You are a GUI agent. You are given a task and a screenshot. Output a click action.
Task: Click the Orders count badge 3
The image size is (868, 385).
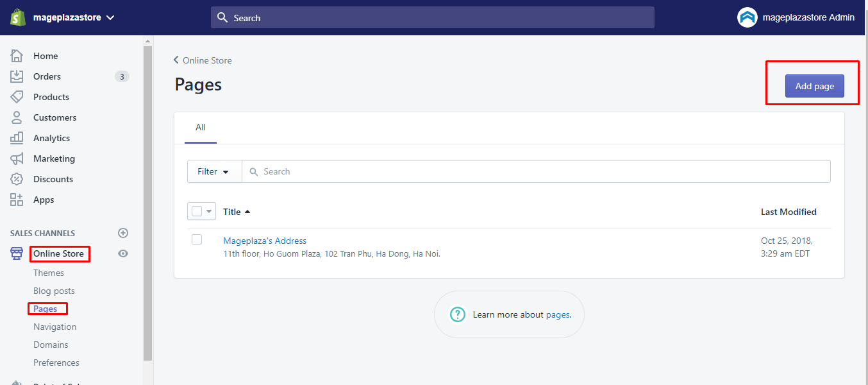click(122, 76)
